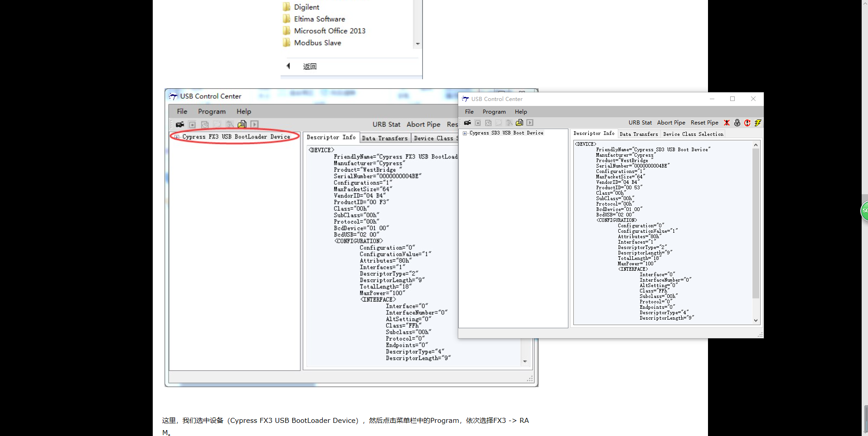Click the record camera icon in the front USB Control Center toolbar

(467, 123)
